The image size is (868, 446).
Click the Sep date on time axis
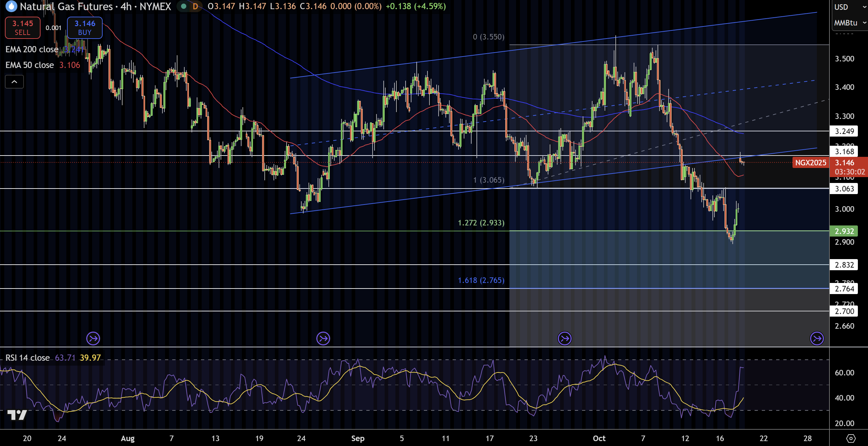tap(358, 438)
